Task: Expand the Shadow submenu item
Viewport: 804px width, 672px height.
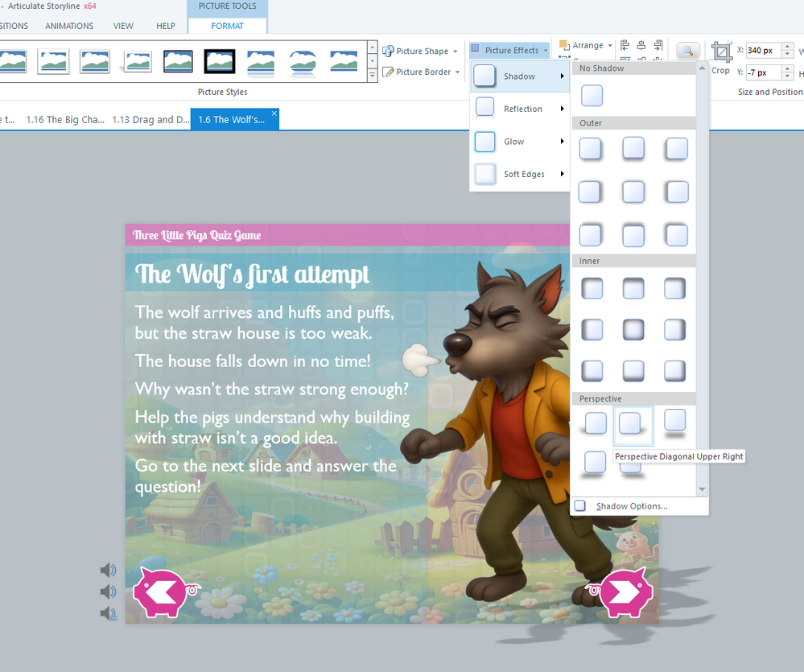Action: point(519,76)
